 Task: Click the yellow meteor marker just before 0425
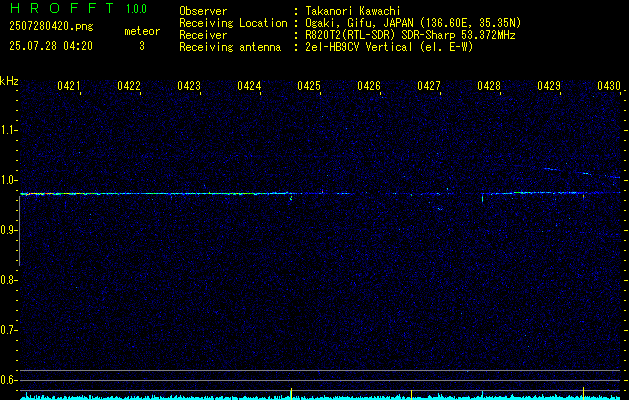point(291,394)
